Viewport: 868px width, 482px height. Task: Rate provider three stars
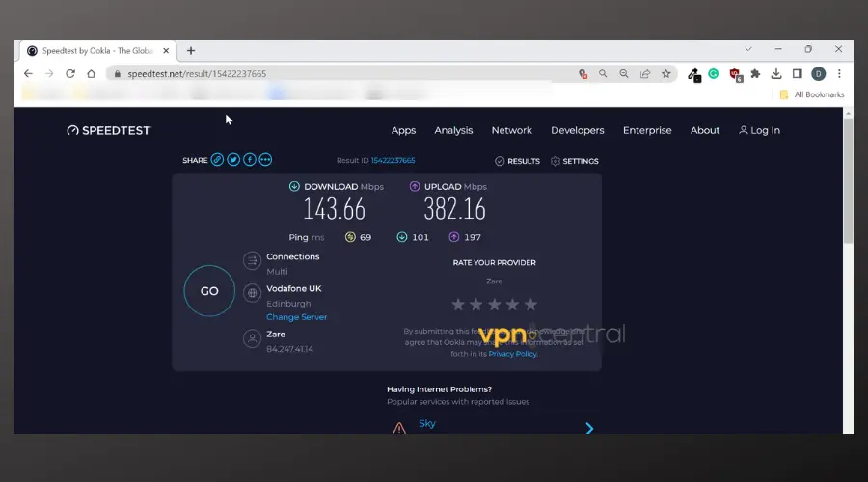pyautogui.click(x=495, y=305)
